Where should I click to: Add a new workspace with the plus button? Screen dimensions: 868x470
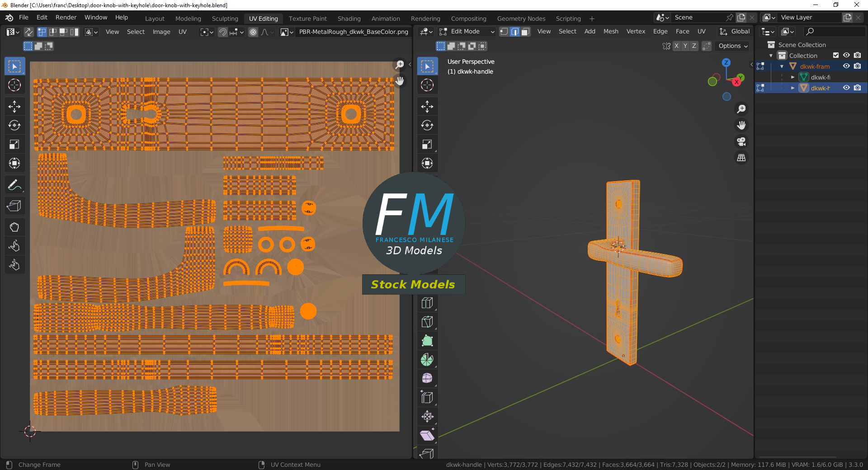(592, 19)
